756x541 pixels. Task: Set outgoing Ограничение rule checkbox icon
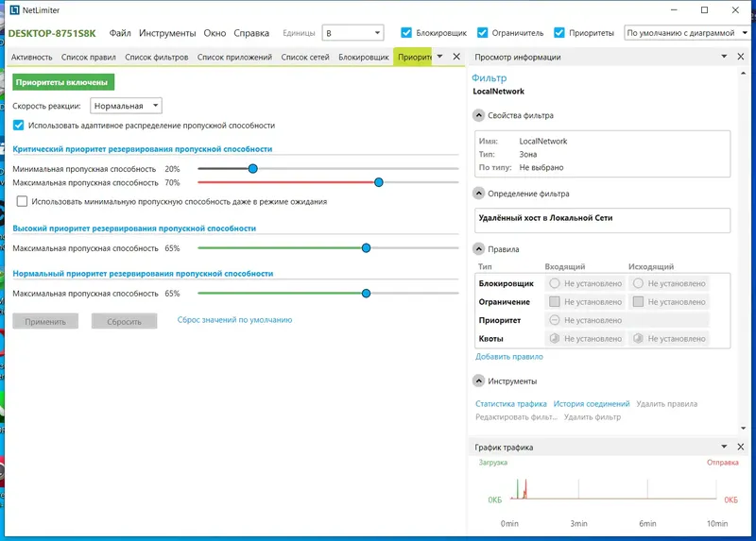tap(638, 301)
